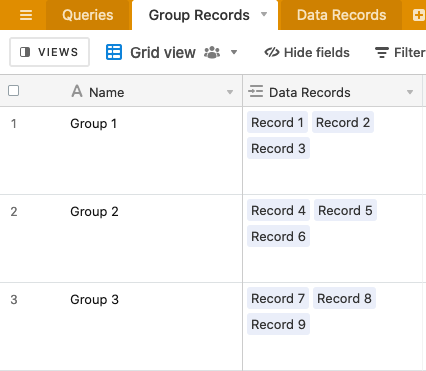Open the Grid view options dropdown arrow
The image size is (426, 371).
234,52
